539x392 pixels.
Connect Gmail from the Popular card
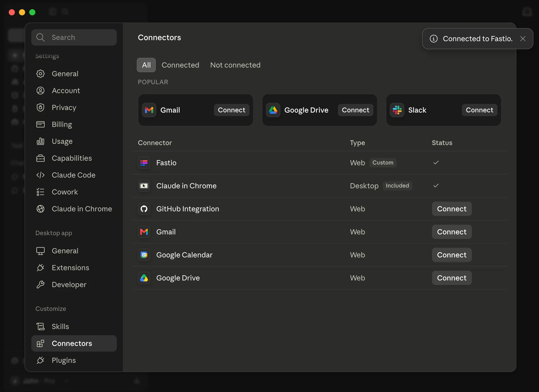click(232, 110)
